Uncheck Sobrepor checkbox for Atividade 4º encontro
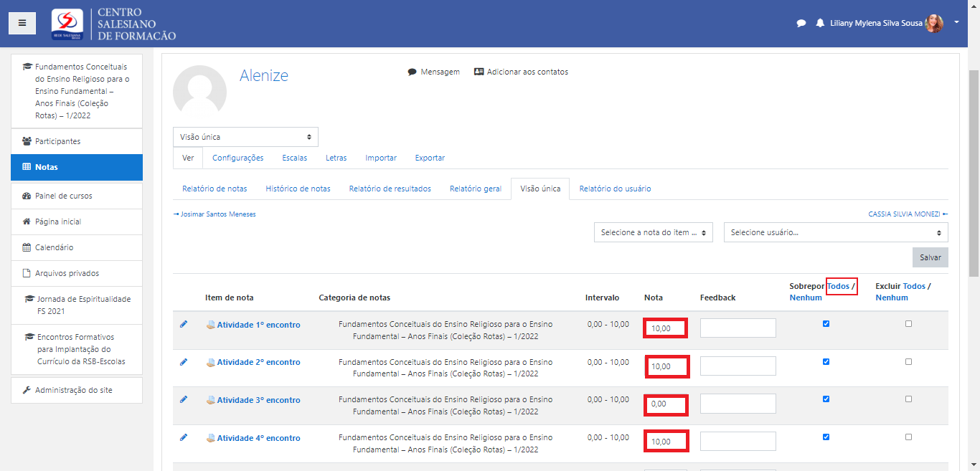This screenshot has height=471, width=980. 826,437
